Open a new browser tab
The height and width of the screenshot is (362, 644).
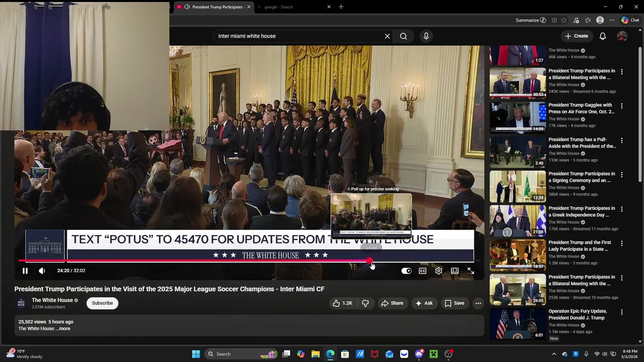pos(341,7)
